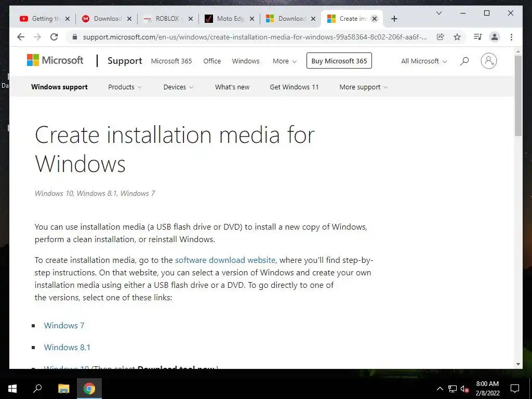Open Microsoft 365 menu item
Screen dimensions: 532x399
(171, 61)
